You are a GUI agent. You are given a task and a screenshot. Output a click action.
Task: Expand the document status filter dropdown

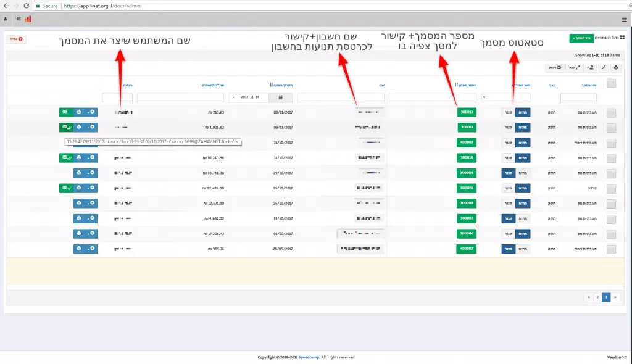click(x=506, y=97)
